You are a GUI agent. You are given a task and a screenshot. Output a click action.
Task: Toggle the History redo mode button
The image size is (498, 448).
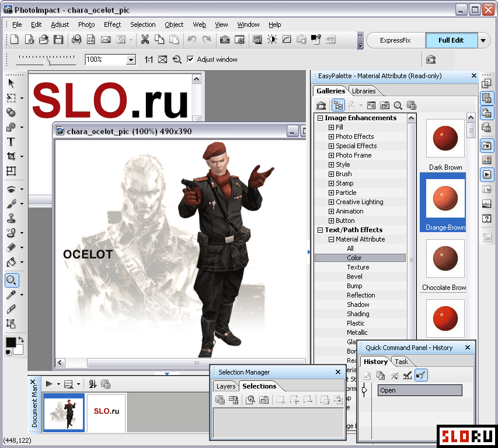coord(421,375)
